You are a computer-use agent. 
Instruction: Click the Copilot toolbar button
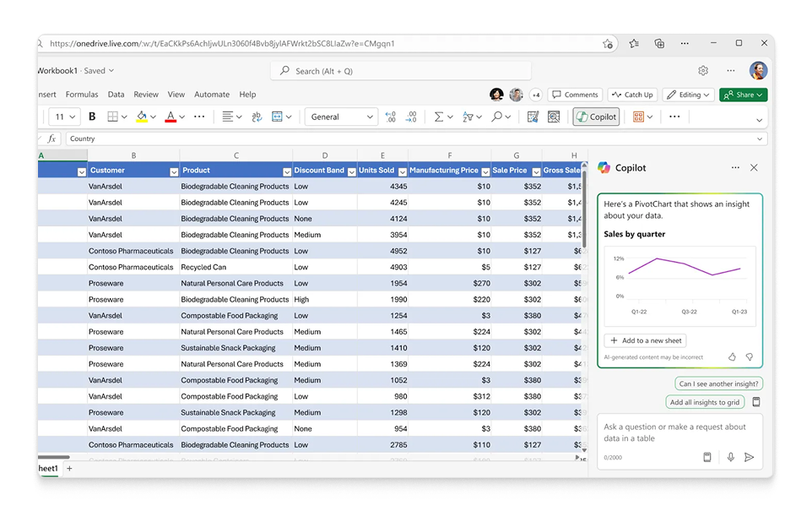(596, 117)
